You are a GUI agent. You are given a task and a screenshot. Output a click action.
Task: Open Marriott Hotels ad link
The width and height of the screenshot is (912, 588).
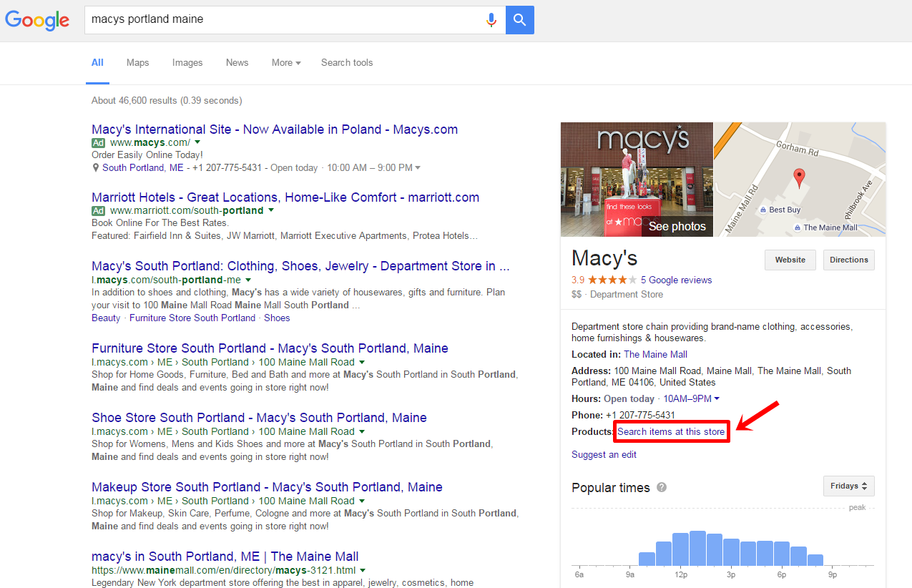coord(285,197)
